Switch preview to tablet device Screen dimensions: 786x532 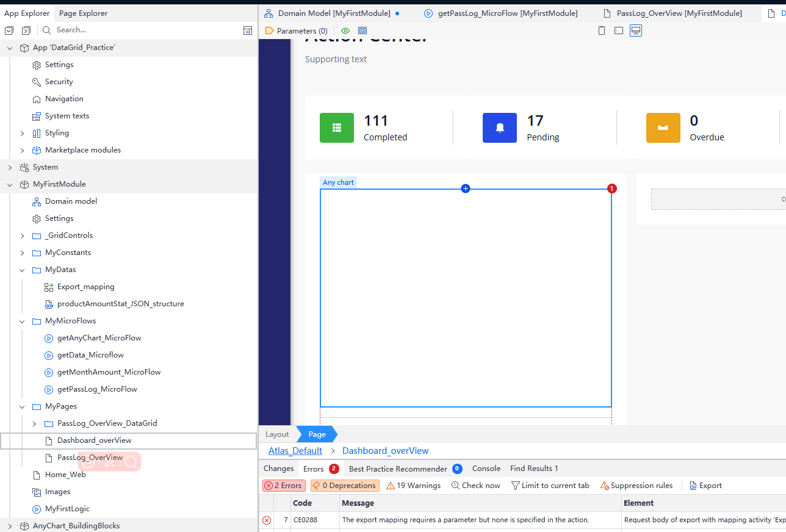(619, 31)
